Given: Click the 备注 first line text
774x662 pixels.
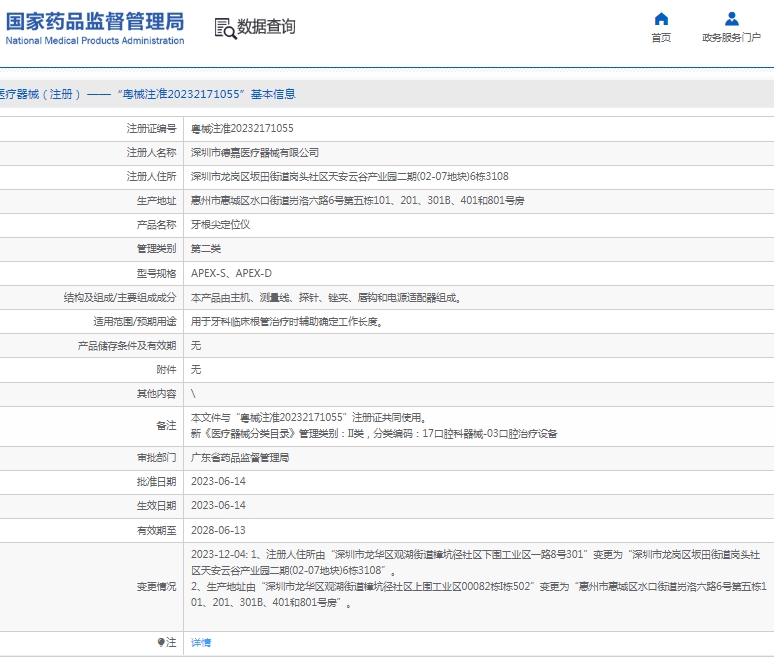Looking at the screenshot, I should click(x=309, y=418).
